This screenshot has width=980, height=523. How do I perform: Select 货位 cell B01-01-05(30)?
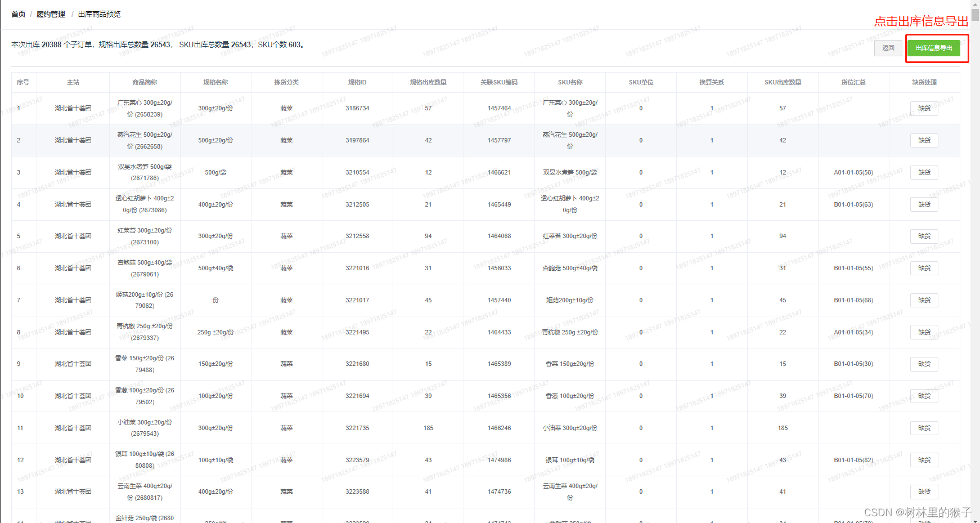click(853, 364)
